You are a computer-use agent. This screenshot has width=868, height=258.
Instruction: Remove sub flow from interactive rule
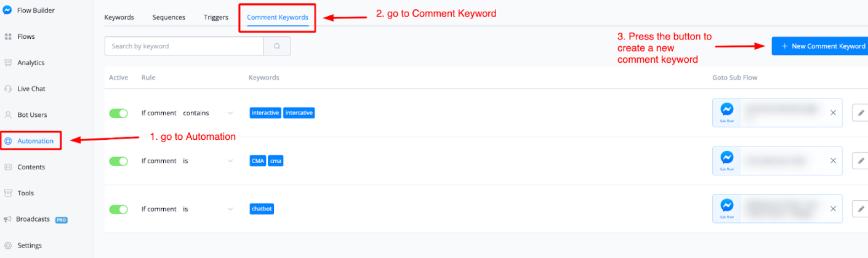833,113
